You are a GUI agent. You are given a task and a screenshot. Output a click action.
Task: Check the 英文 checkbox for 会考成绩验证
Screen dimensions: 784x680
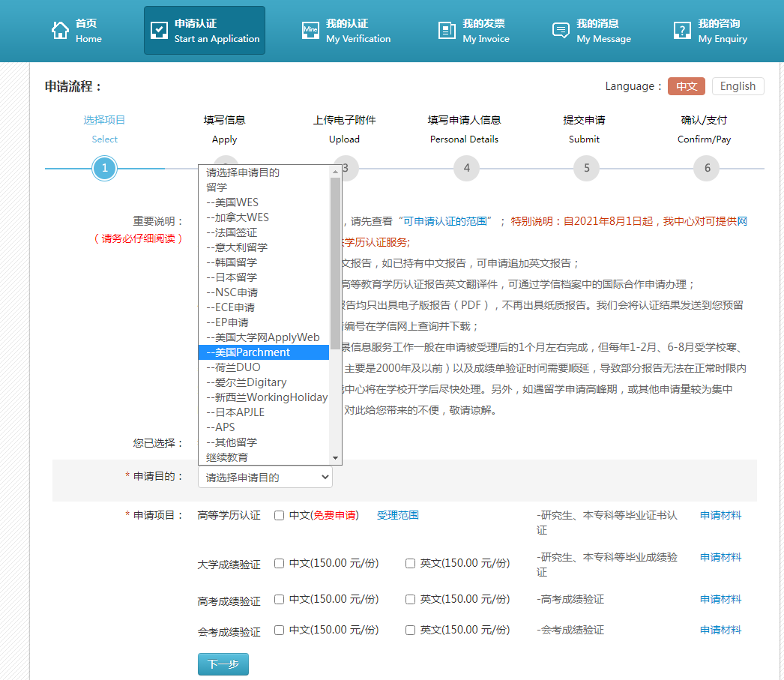click(x=408, y=629)
